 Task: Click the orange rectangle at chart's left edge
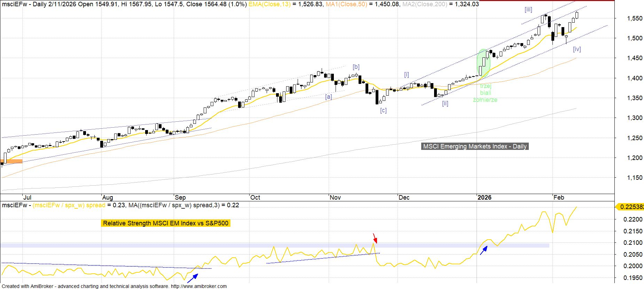tap(11, 161)
